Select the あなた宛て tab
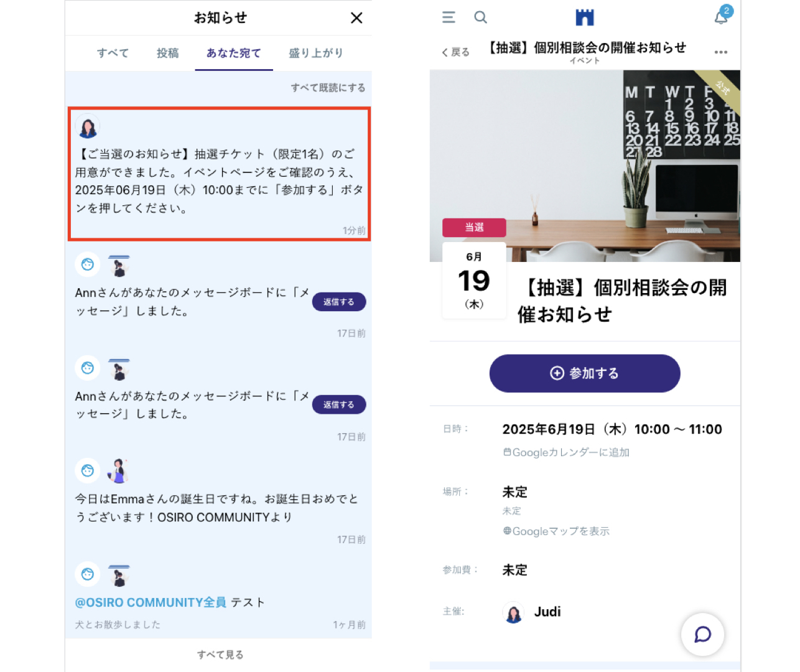Viewport: 800px width, 672px height. (234, 54)
